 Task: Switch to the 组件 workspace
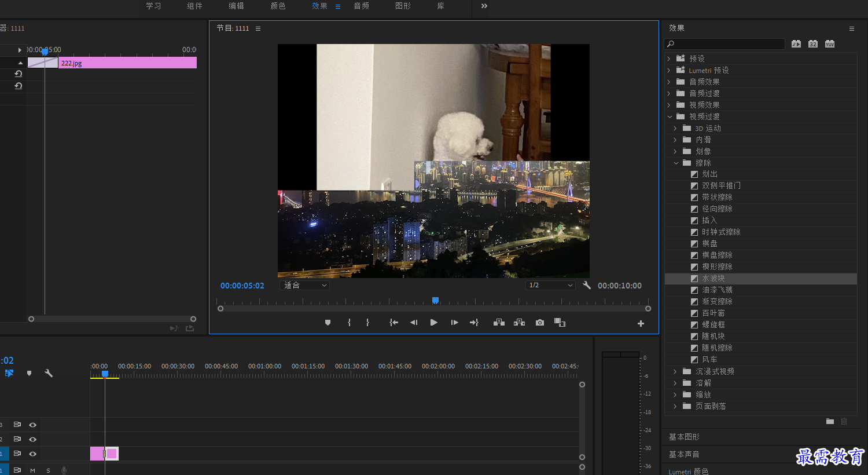click(195, 6)
